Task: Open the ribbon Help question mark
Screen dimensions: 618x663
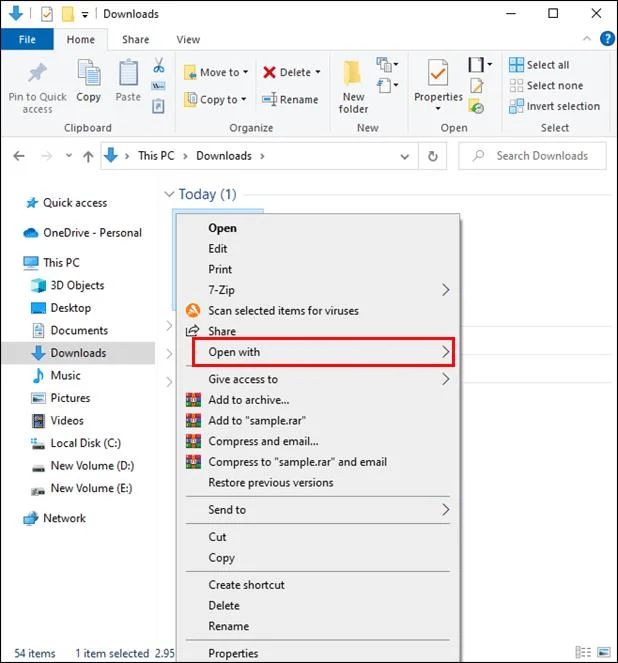Action: pos(607,39)
